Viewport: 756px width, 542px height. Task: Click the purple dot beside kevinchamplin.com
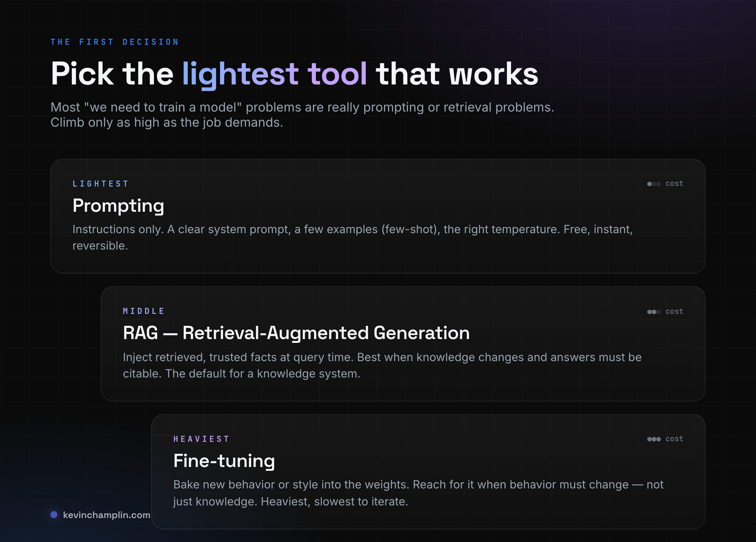click(54, 515)
